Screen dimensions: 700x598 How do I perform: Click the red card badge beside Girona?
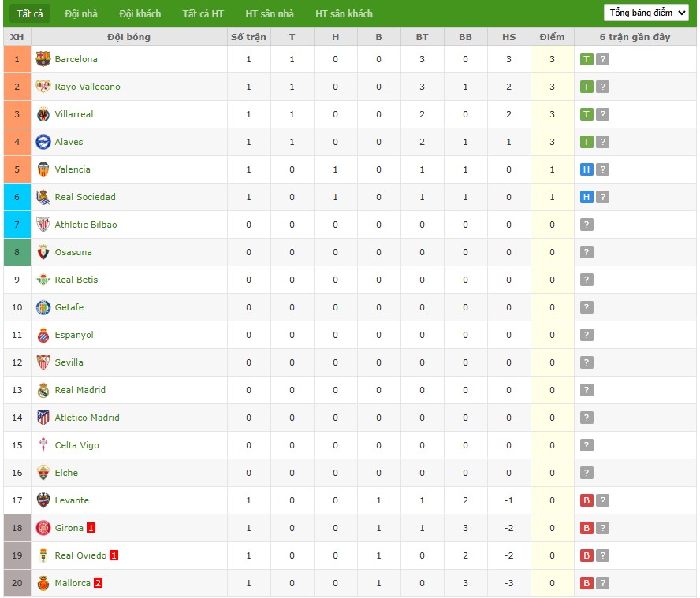tap(91, 528)
